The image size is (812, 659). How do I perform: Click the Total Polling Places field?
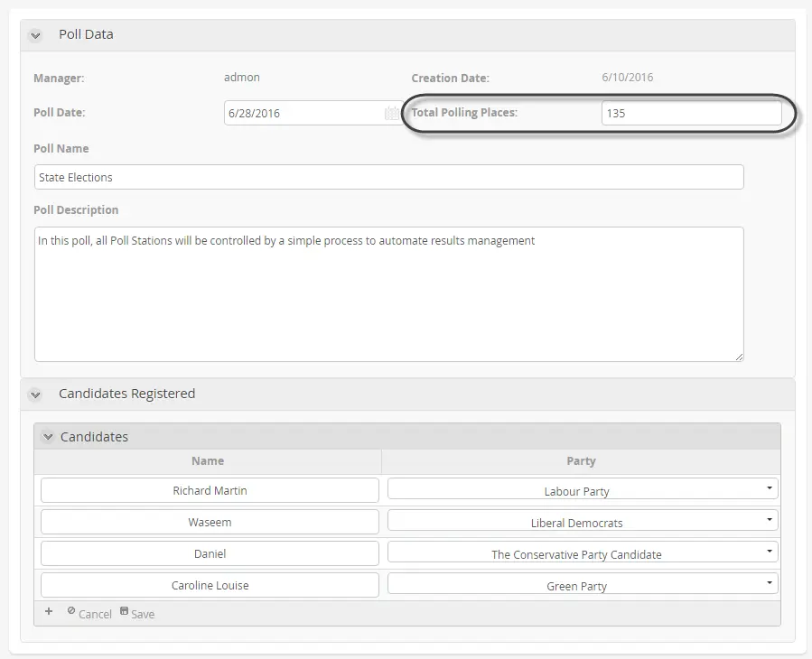click(691, 113)
